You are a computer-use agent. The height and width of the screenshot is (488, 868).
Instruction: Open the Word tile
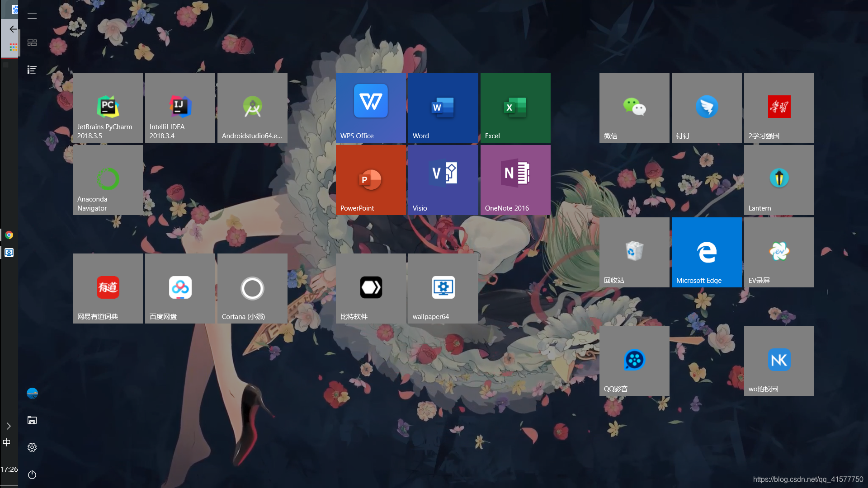pyautogui.click(x=443, y=108)
